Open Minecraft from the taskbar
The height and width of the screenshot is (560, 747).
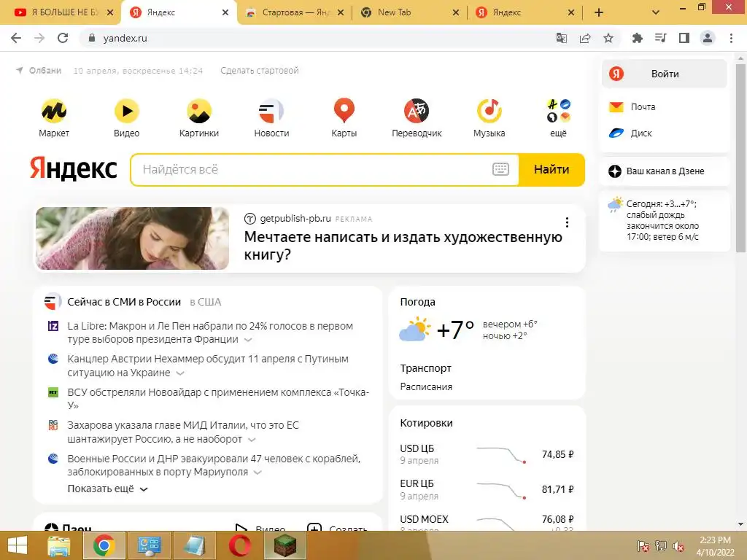285,545
